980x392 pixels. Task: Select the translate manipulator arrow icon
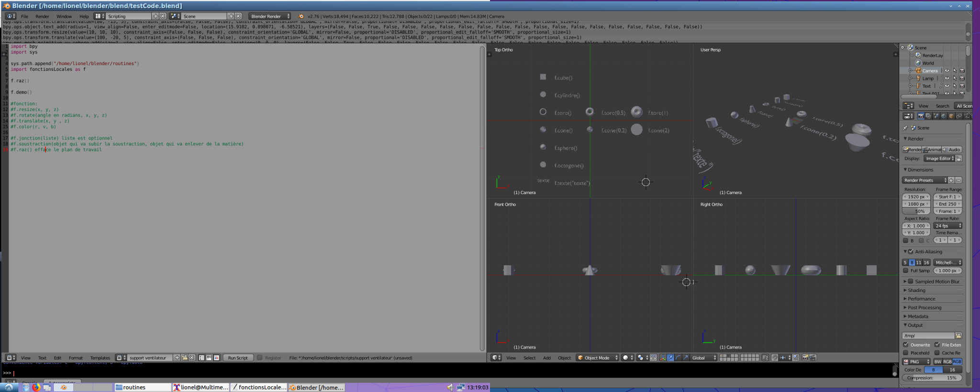(670, 358)
